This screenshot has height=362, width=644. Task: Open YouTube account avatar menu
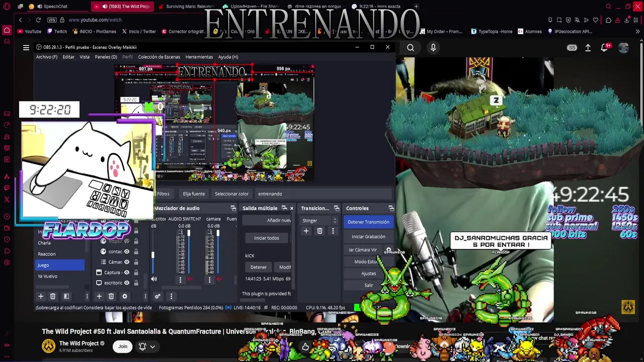pos(623,47)
